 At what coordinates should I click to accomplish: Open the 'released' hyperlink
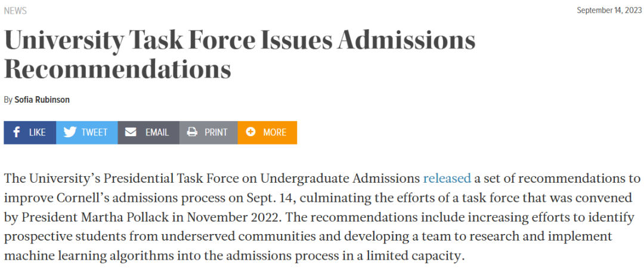click(447, 178)
